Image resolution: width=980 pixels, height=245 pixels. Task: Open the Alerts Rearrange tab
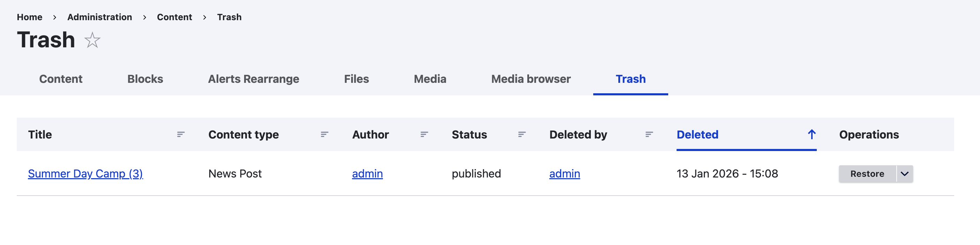(253, 79)
